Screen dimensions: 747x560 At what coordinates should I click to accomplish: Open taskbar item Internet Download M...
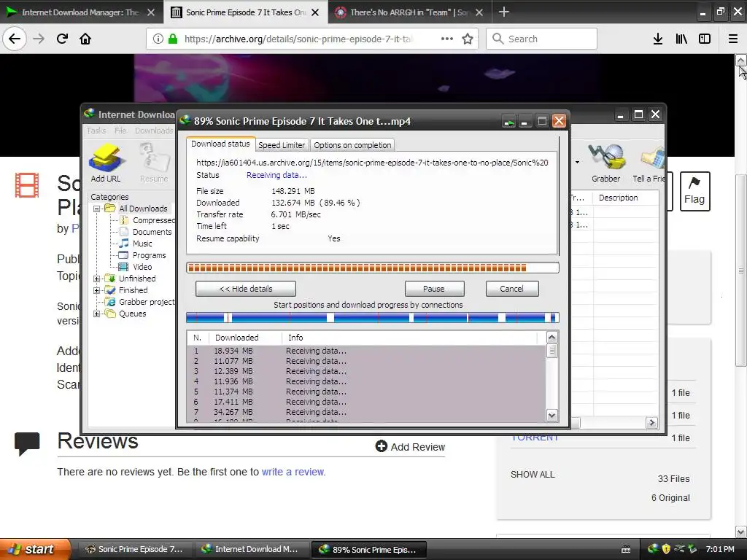point(251,549)
